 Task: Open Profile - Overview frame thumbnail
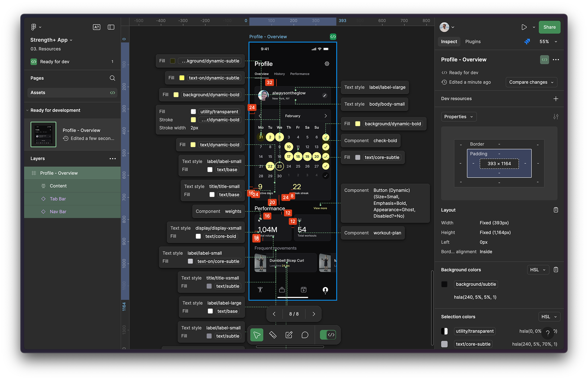43,134
